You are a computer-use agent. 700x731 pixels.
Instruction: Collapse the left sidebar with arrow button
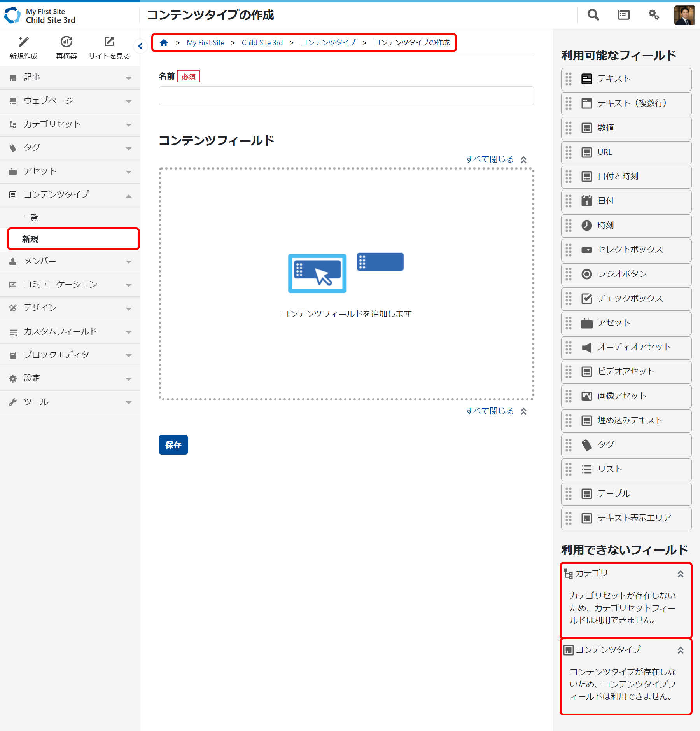pyautogui.click(x=140, y=46)
